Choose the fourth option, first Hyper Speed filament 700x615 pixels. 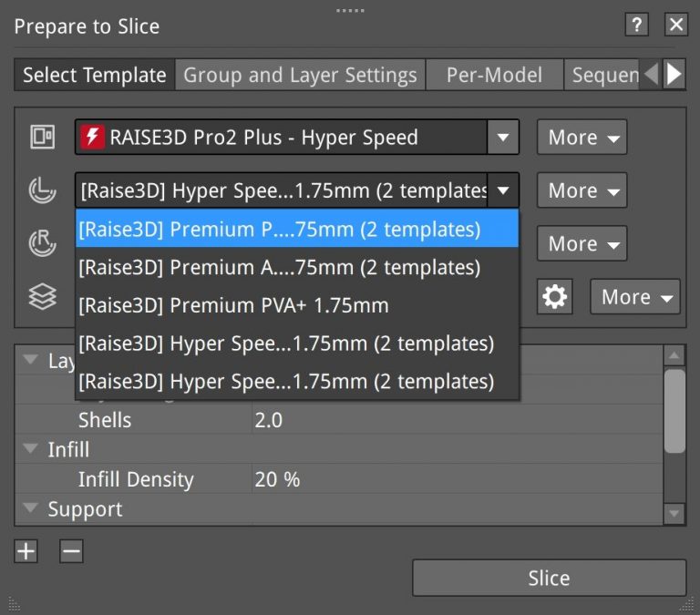(x=297, y=343)
